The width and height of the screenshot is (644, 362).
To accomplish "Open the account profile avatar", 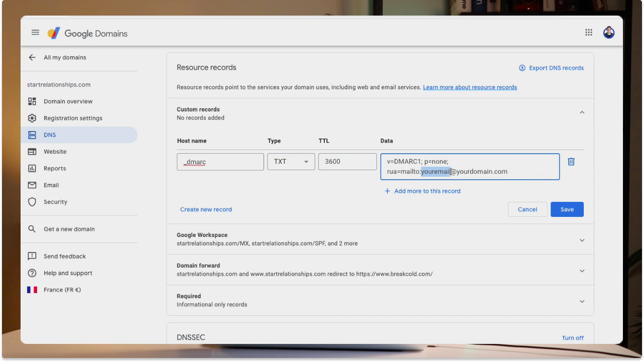I will [609, 33].
